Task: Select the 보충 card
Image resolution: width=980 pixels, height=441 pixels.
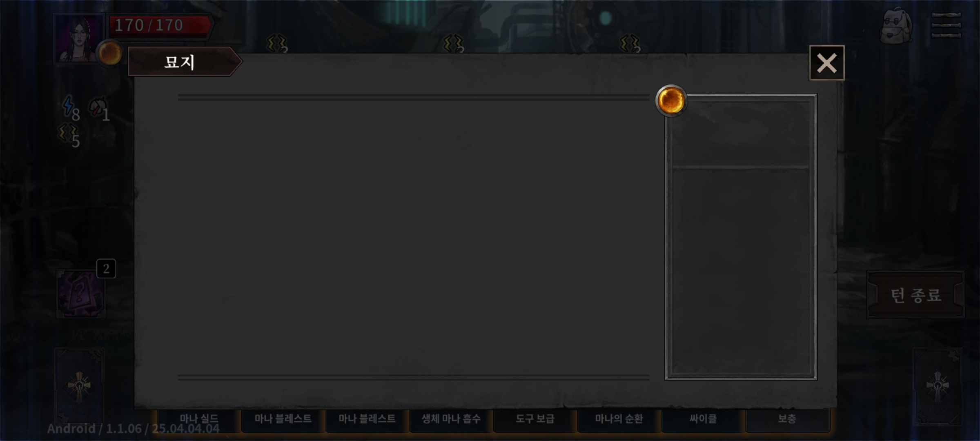Action: point(787,419)
